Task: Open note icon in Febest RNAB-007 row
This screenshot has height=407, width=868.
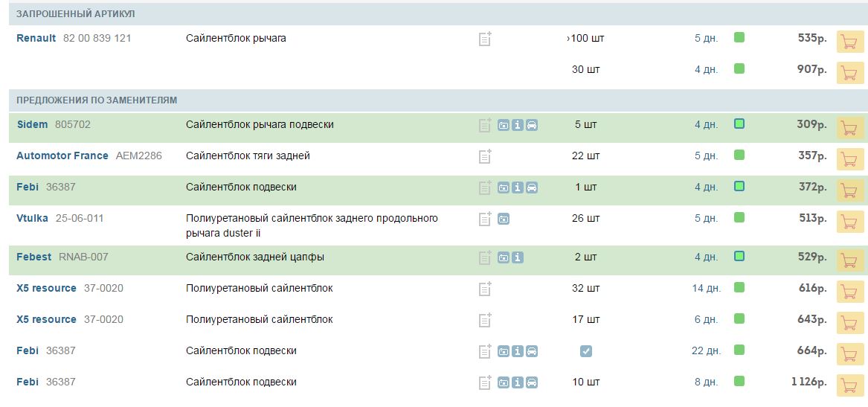Action: [x=485, y=257]
